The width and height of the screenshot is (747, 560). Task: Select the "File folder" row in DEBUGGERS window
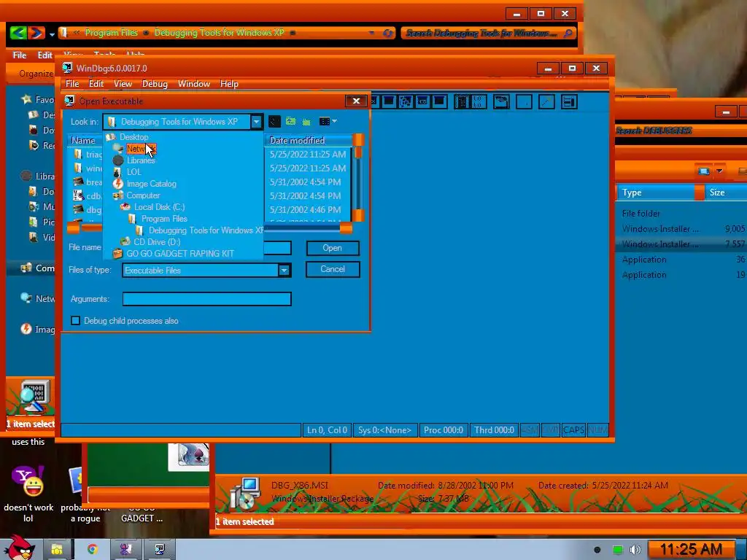[x=682, y=214]
